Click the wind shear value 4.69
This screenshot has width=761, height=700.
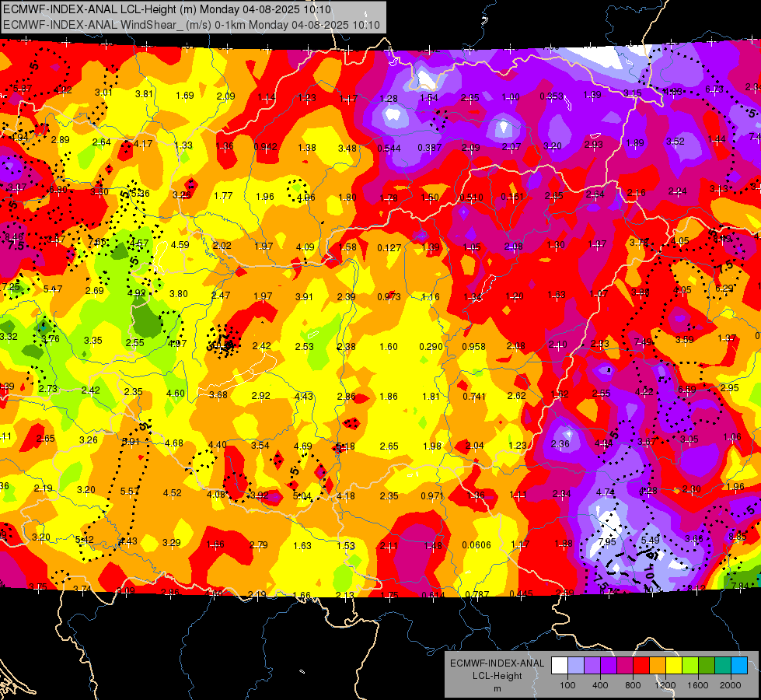[303, 446]
